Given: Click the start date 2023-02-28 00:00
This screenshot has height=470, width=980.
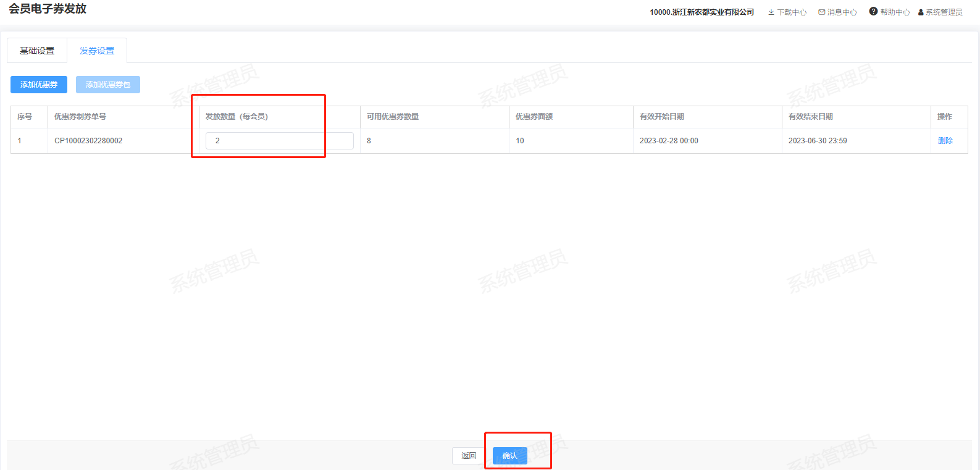Looking at the screenshot, I should pyautogui.click(x=669, y=141).
